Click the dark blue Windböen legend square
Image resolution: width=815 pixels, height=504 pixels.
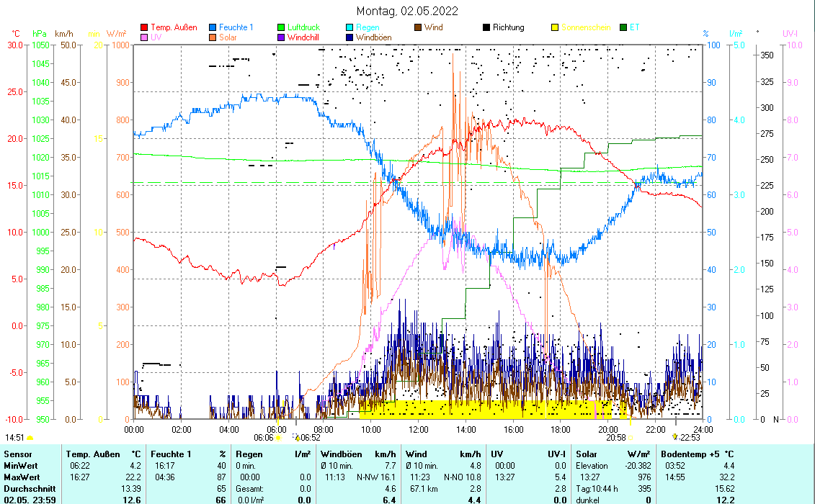click(x=349, y=37)
